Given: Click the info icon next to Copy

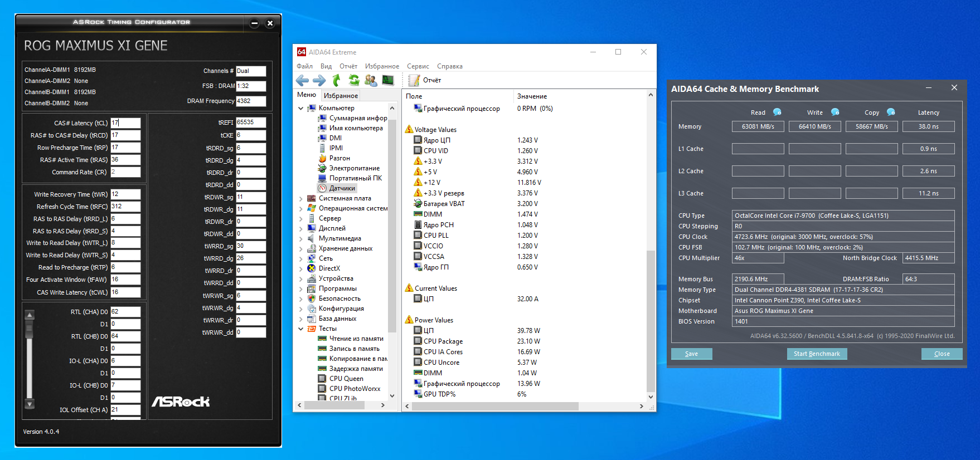Looking at the screenshot, I should [x=891, y=112].
